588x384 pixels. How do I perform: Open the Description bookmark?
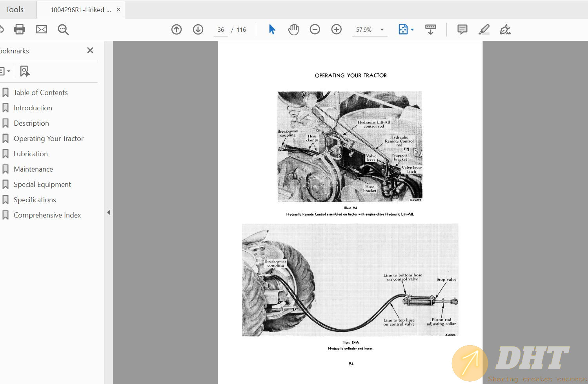31,123
